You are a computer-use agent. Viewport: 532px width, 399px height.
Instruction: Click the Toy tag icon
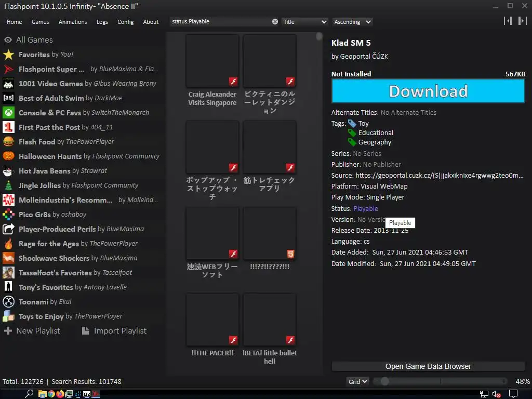(352, 124)
